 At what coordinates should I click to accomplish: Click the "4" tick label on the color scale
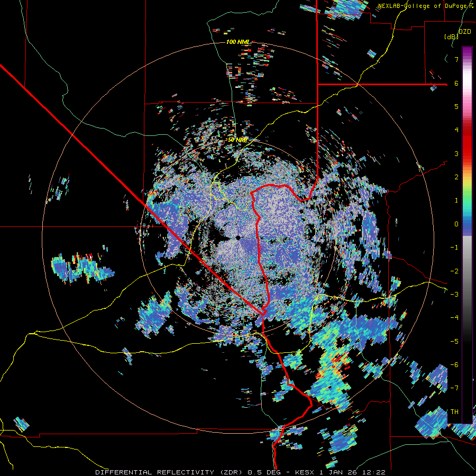pos(456,130)
